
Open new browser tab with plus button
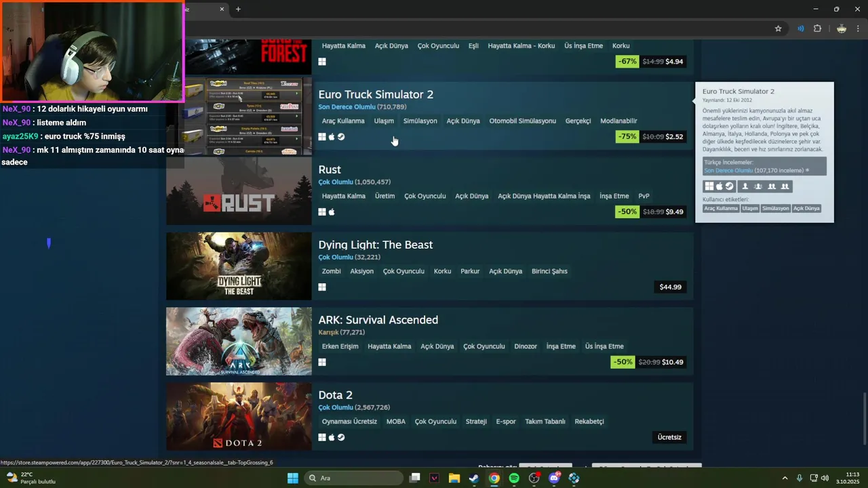[238, 9]
